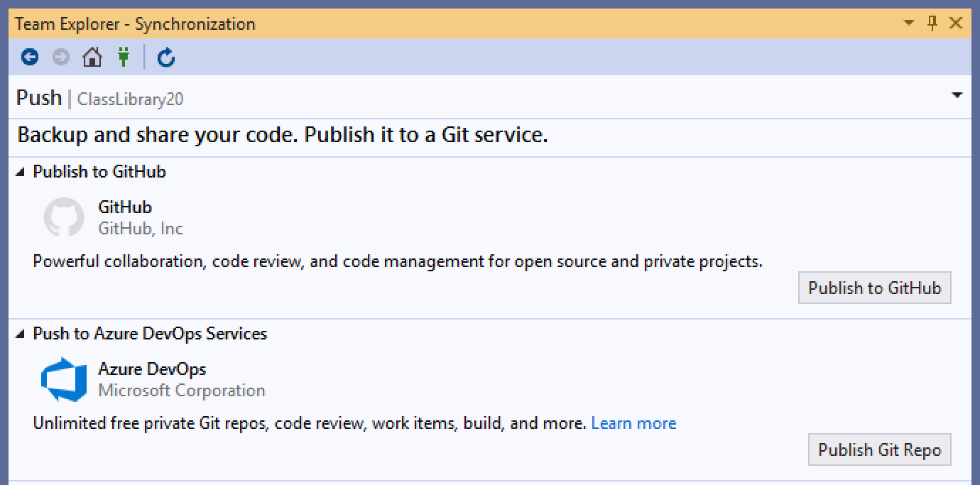
Task: Collapse the Push to Azure DevOps Services section
Action: tap(20, 334)
